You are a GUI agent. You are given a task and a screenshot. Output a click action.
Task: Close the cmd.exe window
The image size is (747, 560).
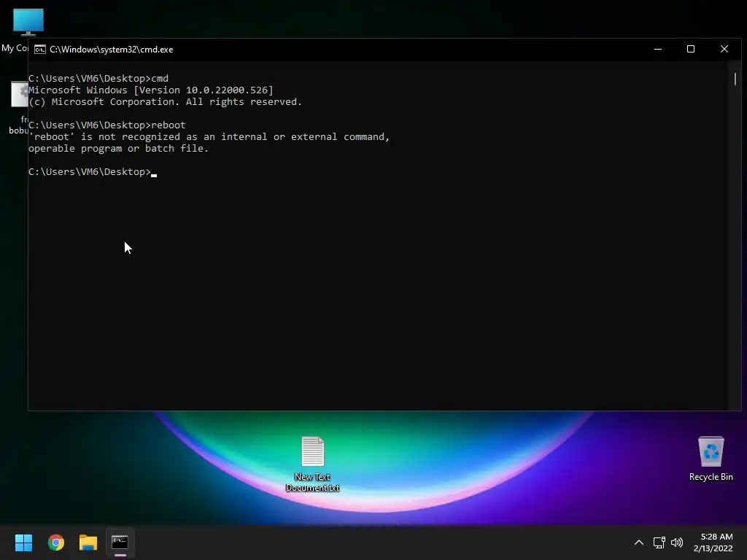tap(724, 49)
